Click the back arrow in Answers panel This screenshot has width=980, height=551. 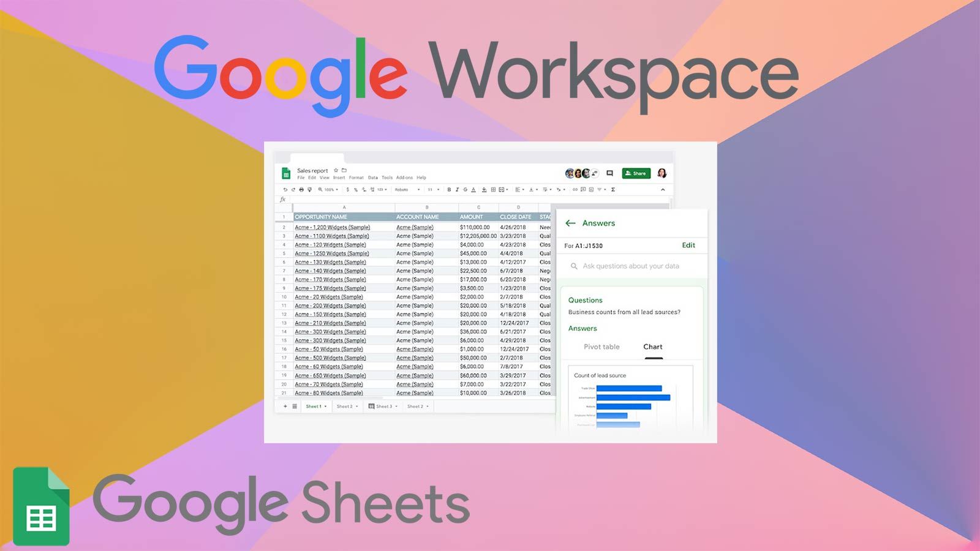570,223
